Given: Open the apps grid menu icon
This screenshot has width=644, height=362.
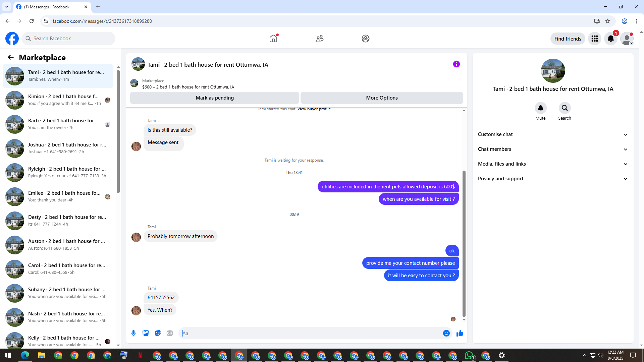Looking at the screenshot, I should (594, 39).
